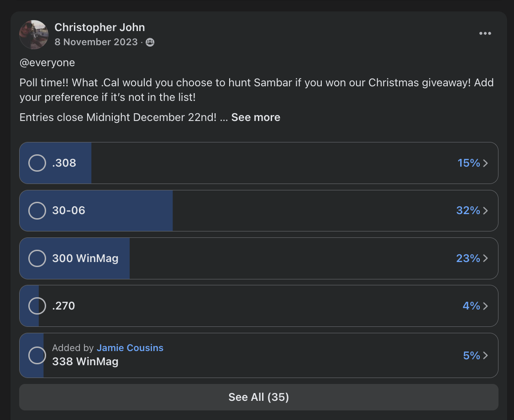Viewport: 514px width, 420px height.
Task: Vote for the .270 radio option
Action: click(x=37, y=306)
